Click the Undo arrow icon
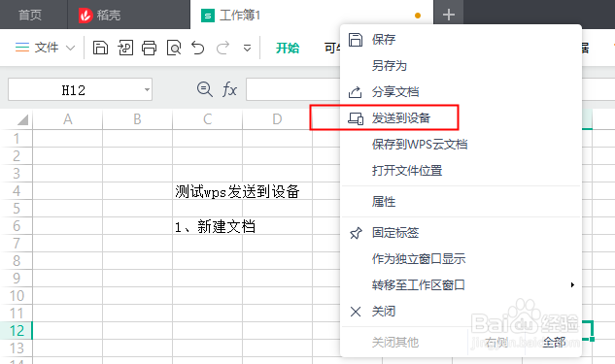The image size is (615, 364). coord(197,48)
